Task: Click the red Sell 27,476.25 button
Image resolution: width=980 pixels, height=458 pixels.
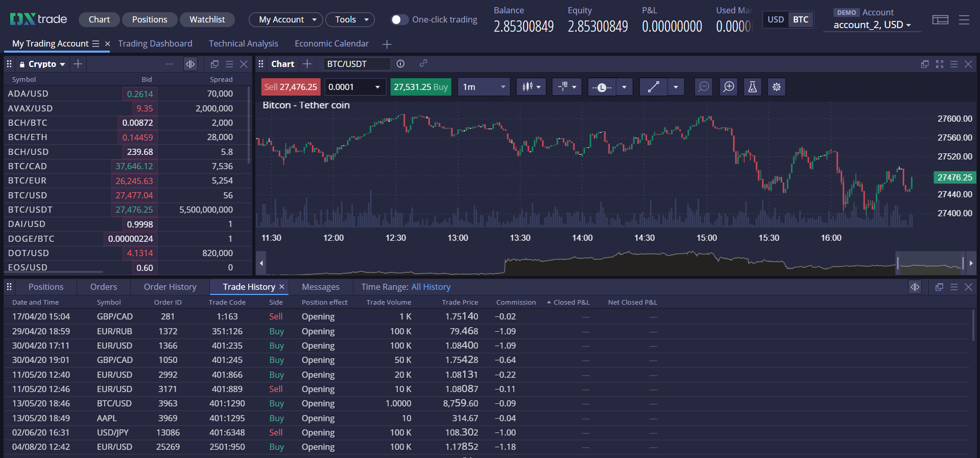Action: pos(291,87)
